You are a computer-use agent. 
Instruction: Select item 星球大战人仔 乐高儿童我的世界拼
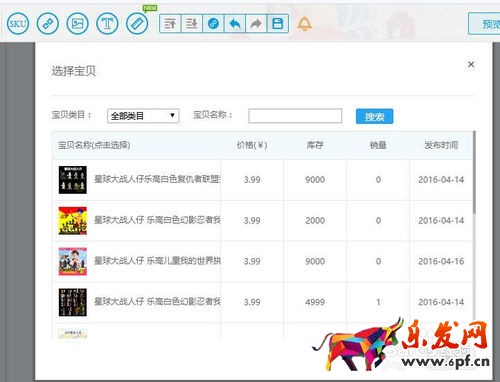click(157, 261)
